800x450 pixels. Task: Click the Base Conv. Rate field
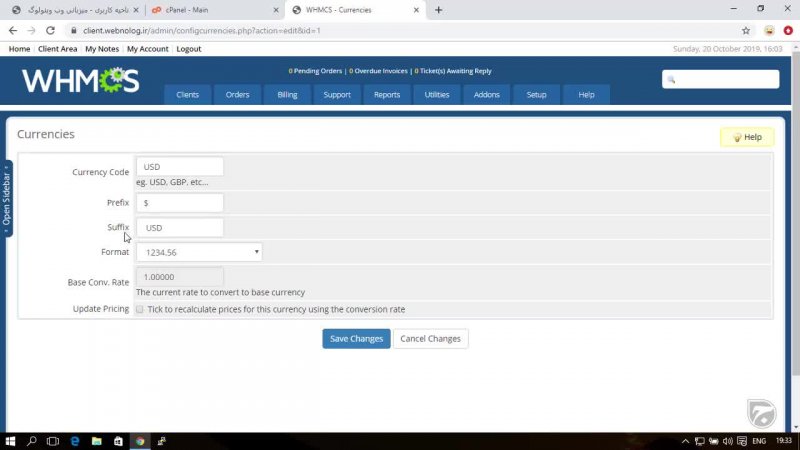pyautogui.click(x=180, y=277)
